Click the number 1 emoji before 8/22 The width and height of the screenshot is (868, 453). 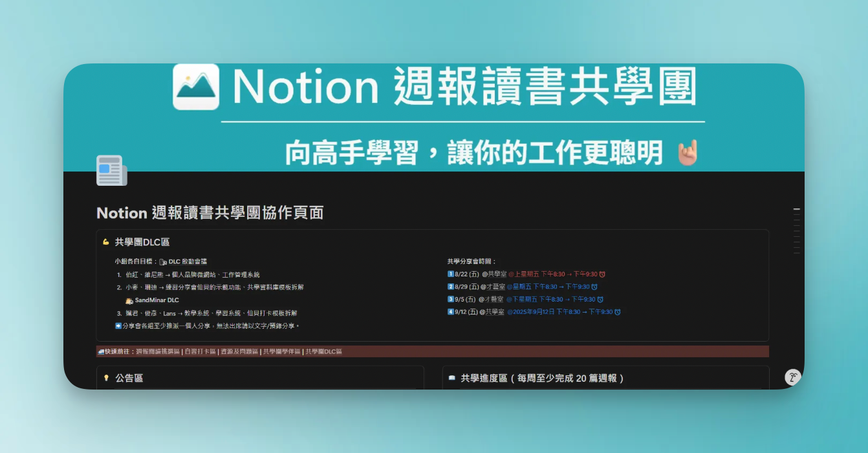451,274
